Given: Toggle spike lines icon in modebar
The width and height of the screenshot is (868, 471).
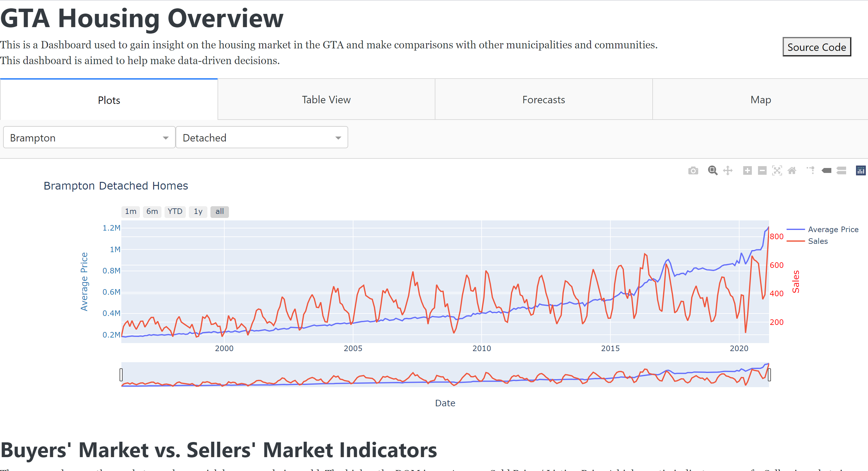Looking at the screenshot, I should point(811,170).
